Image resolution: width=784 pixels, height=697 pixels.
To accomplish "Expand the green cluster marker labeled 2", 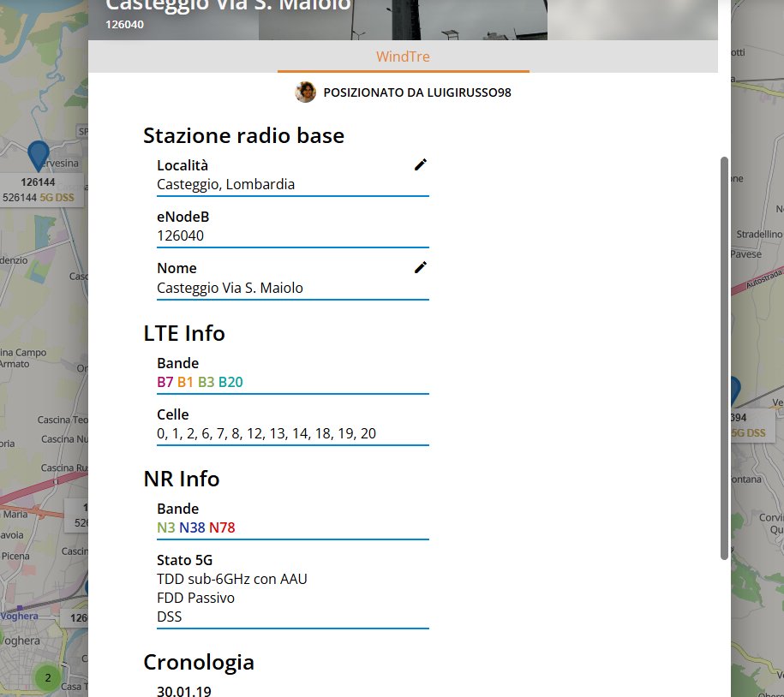I will [48, 677].
